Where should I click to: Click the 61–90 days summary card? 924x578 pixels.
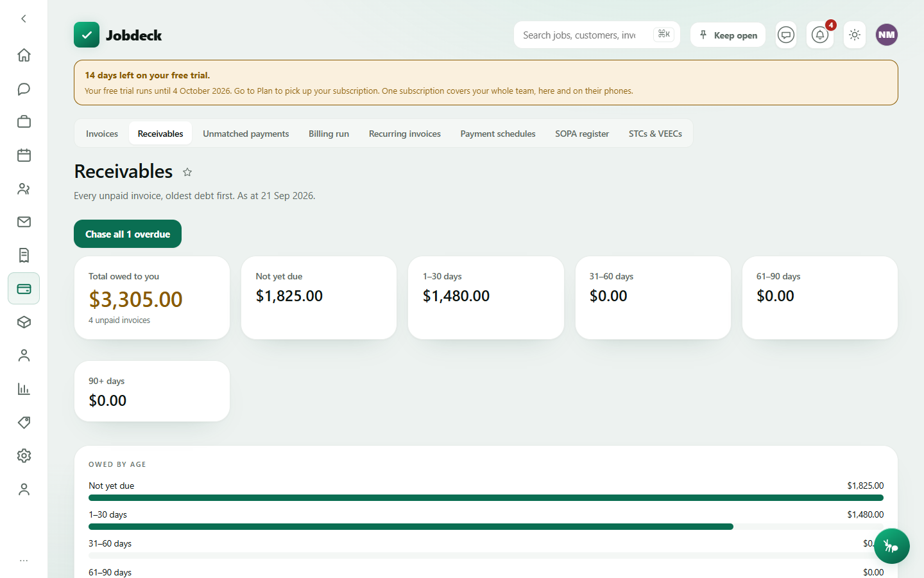[x=820, y=298]
